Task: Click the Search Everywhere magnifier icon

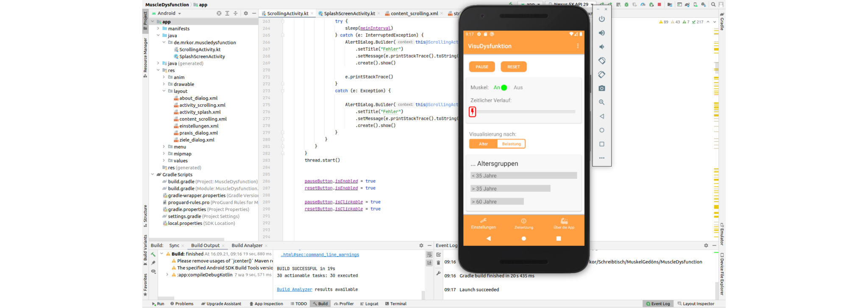Action: point(713,5)
